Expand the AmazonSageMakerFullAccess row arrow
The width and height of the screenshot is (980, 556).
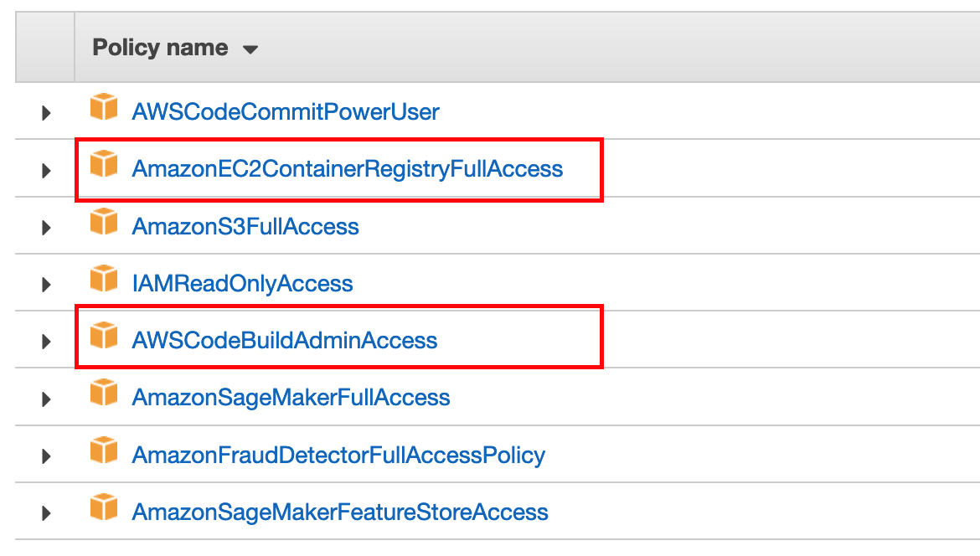click(x=45, y=399)
